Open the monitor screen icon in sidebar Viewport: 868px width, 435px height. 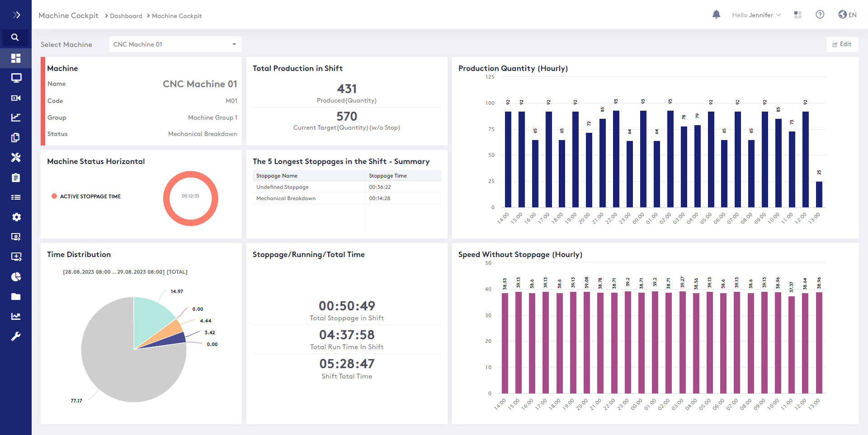tap(16, 78)
